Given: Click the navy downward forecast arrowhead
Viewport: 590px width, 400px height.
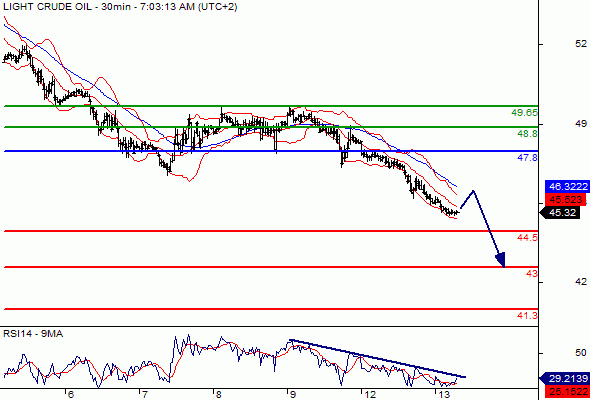Looking at the screenshot, I should [501, 260].
